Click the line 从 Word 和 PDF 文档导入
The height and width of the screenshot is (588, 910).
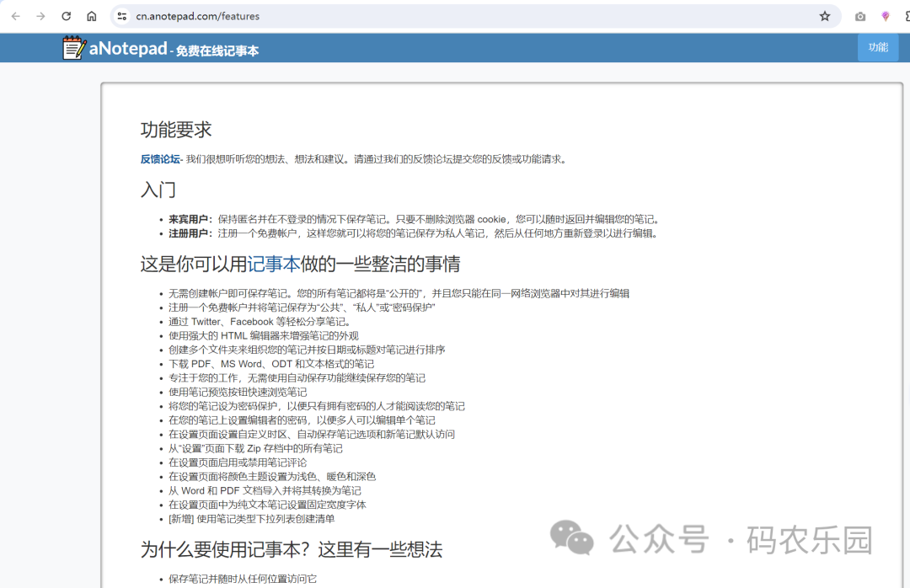(265, 490)
